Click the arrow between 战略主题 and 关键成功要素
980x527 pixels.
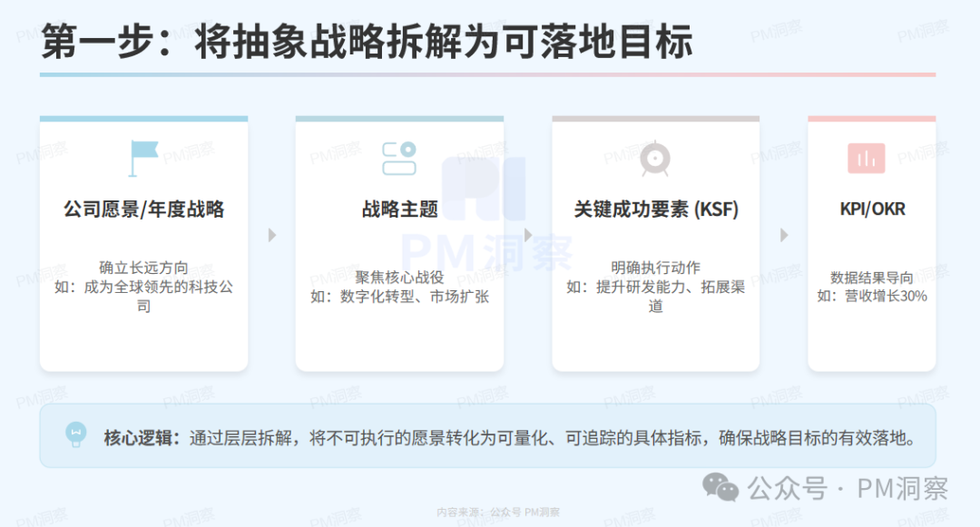click(527, 234)
